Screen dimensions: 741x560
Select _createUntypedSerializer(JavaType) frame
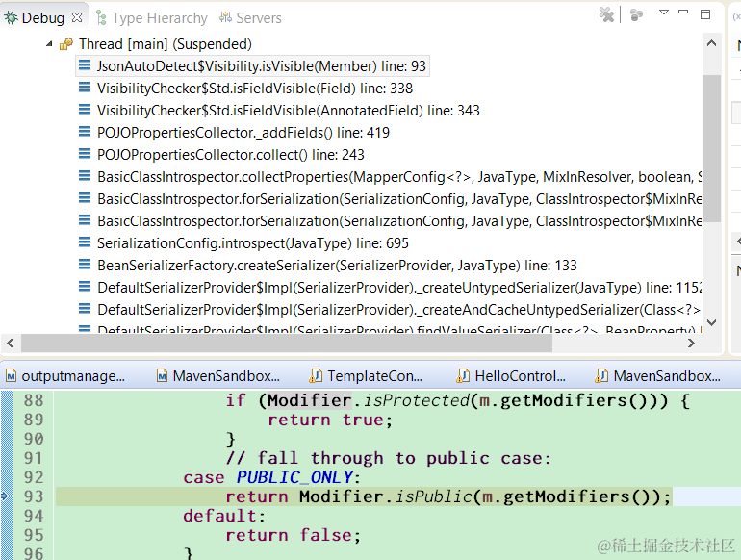tap(399, 288)
